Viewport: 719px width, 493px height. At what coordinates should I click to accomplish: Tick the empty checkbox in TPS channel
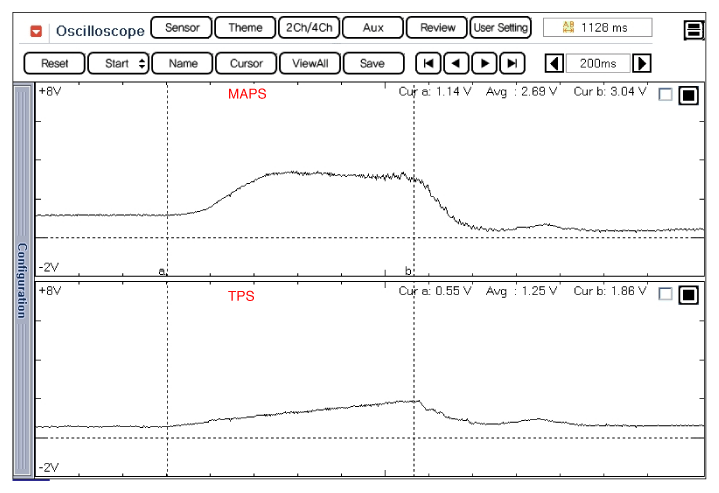665,294
